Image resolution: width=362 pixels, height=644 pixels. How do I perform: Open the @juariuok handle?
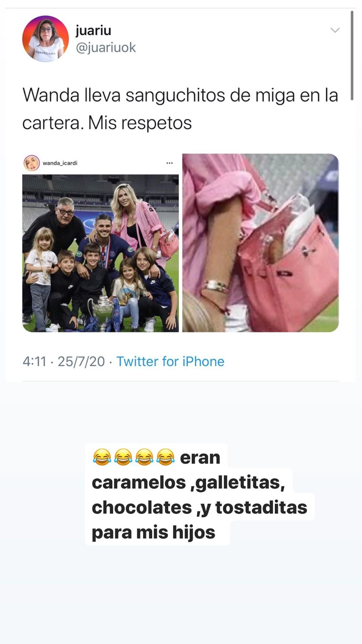106,48
